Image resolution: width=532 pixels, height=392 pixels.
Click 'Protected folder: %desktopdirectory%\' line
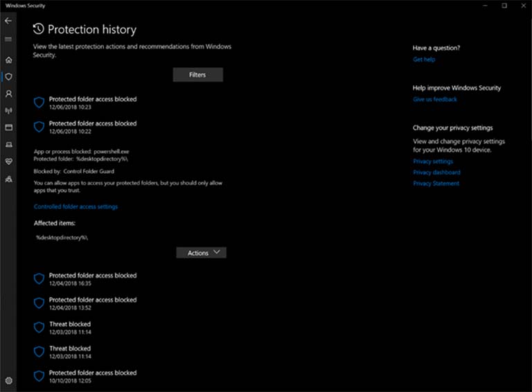coord(81,159)
